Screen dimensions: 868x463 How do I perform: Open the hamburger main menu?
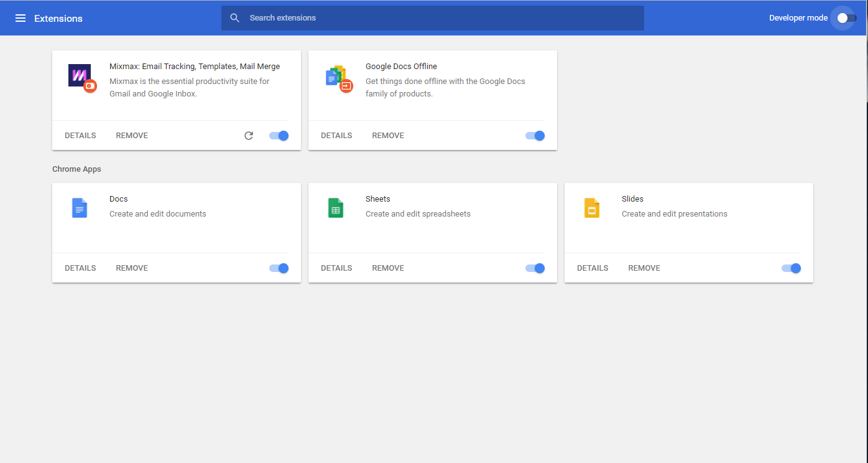tap(21, 18)
